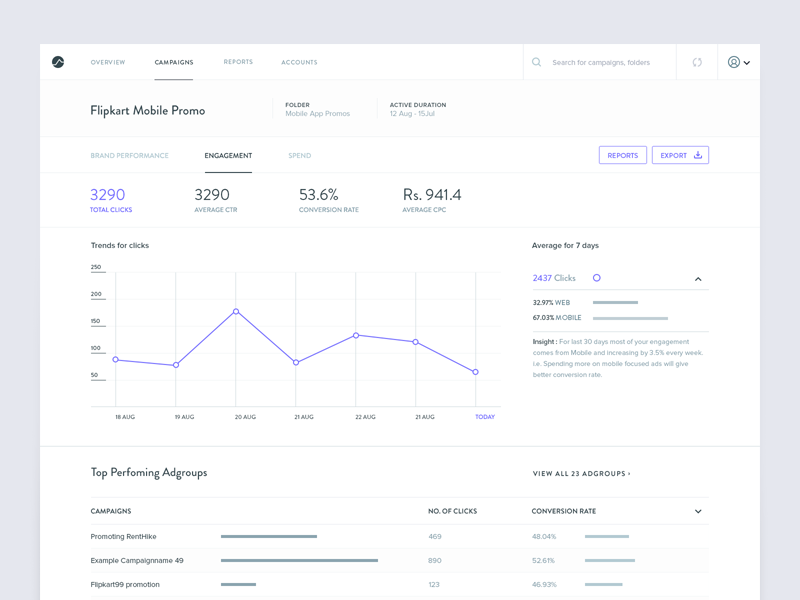Click the Campaigns column header
This screenshot has width=800, height=600.
pos(111,511)
